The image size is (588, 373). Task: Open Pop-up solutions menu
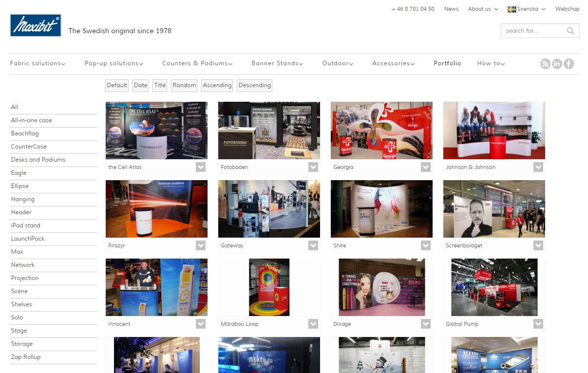pyautogui.click(x=114, y=63)
